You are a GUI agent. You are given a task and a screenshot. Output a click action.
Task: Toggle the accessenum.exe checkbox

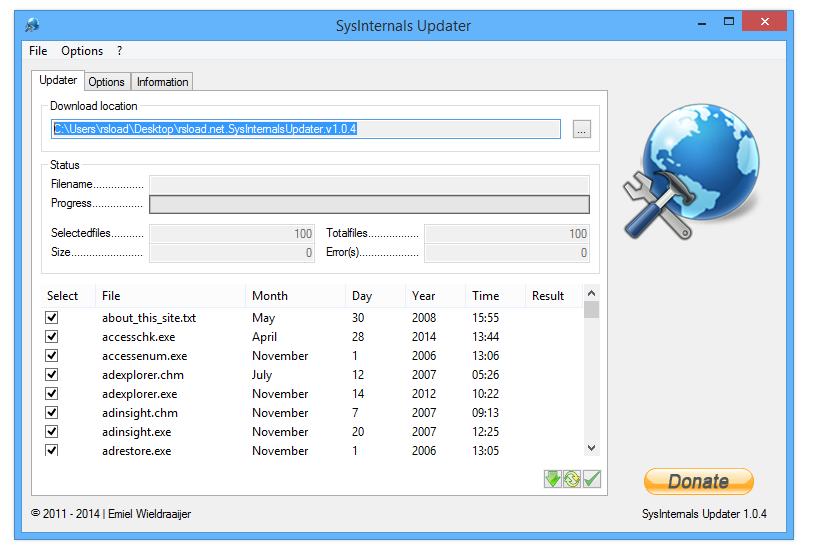(x=52, y=355)
